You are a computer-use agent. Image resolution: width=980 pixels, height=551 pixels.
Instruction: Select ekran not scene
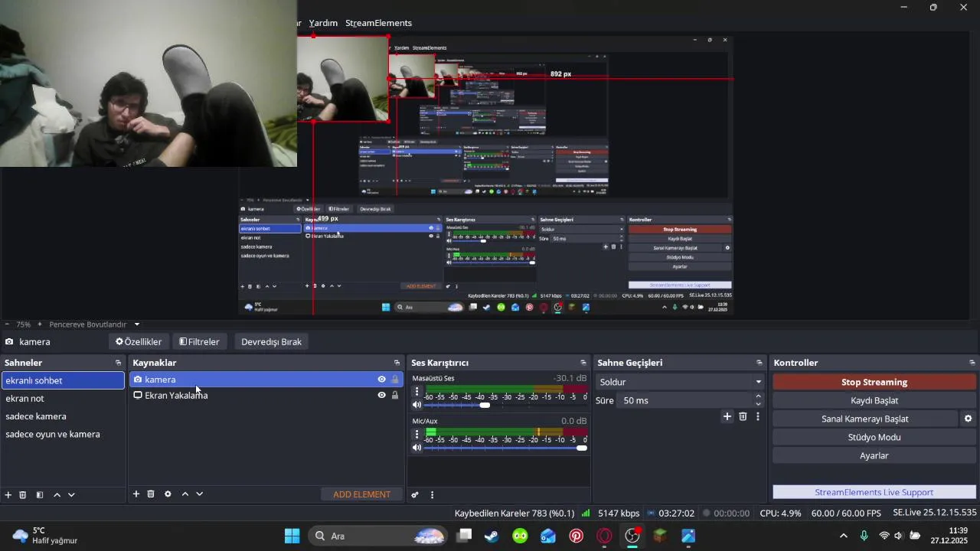coord(63,399)
